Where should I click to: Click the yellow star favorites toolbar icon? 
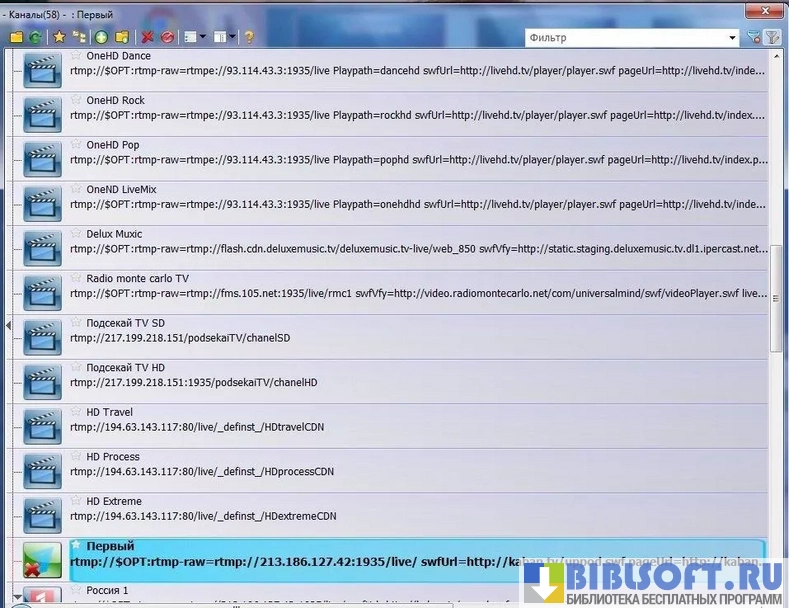click(60, 37)
